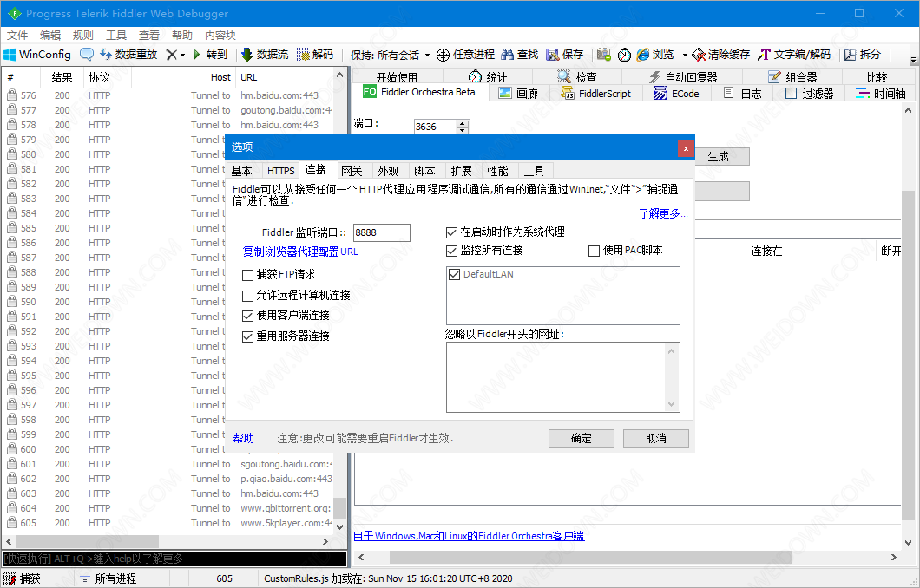Open the 规则 menu
This screenshot has height=588, width=920.
point(82,36)
